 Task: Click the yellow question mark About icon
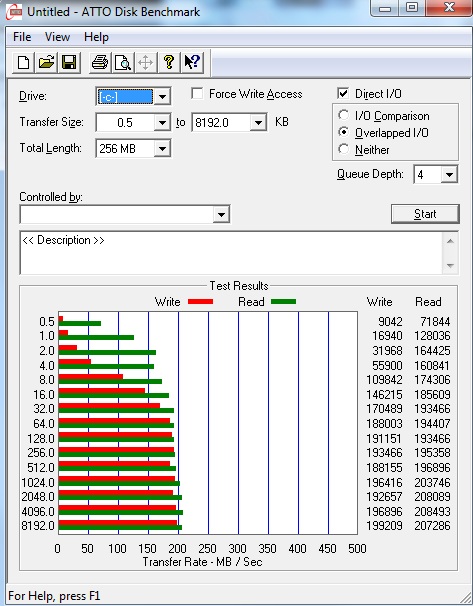point(168,62)
